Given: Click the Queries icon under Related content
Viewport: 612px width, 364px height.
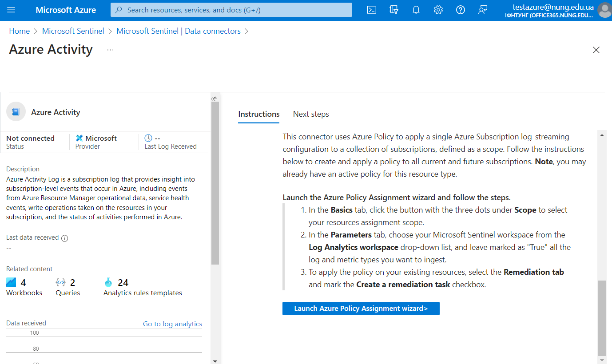Looking at the screenshot, I should [61, 281].
